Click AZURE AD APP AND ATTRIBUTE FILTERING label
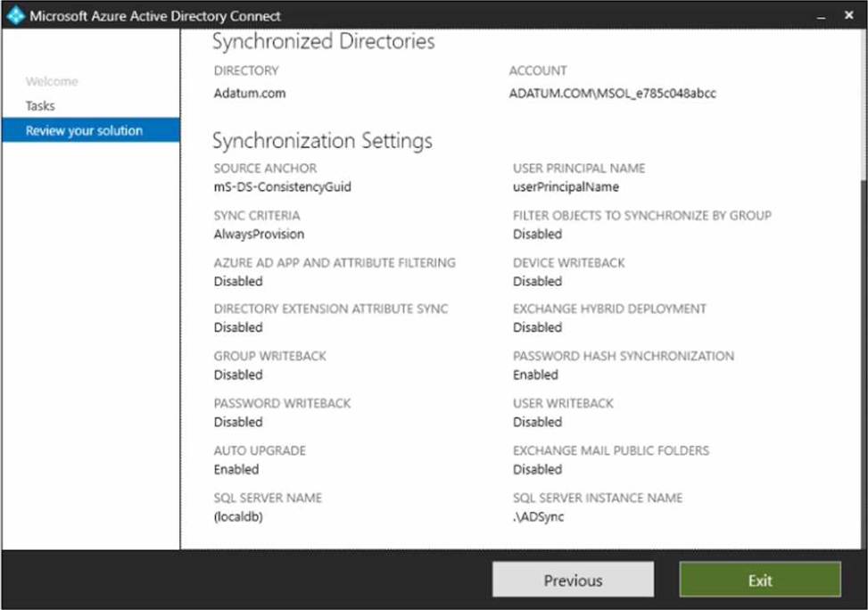 (x=335, y=263)
